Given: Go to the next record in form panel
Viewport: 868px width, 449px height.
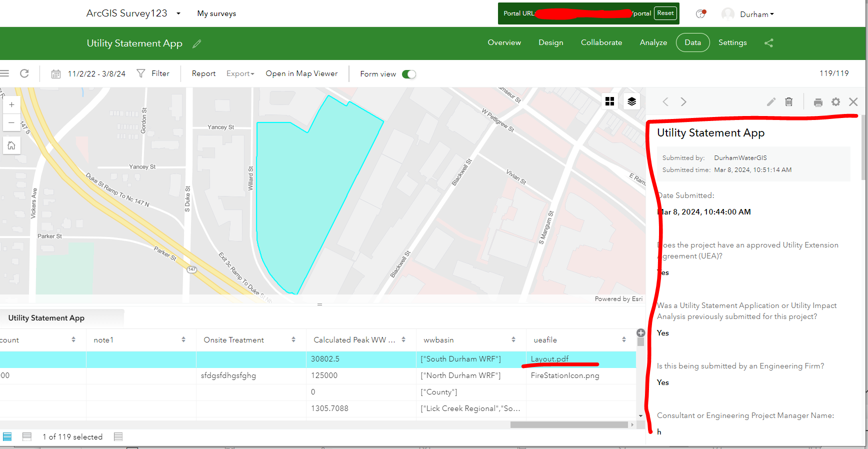Looking at the screenshot, I should (683, 102).
